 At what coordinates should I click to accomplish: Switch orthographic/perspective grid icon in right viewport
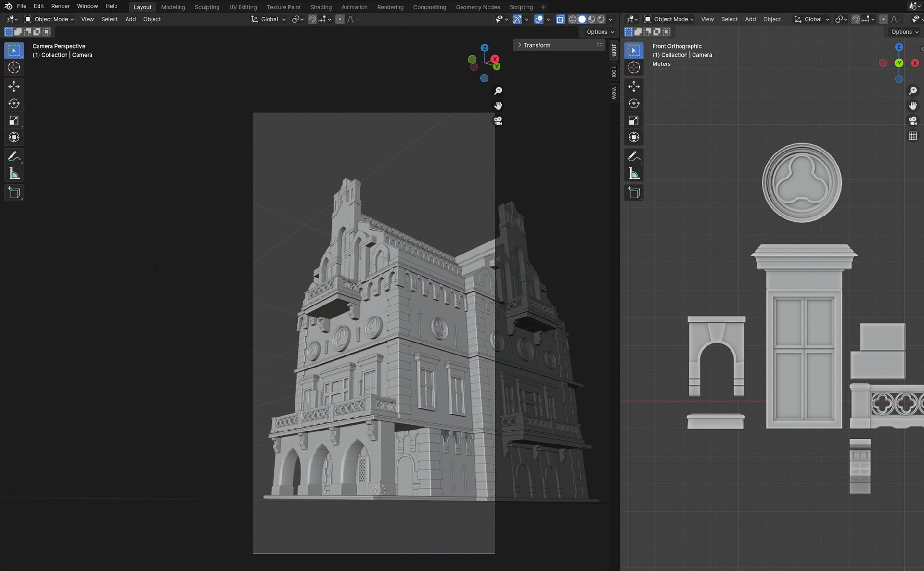click(x=912, y=136)
